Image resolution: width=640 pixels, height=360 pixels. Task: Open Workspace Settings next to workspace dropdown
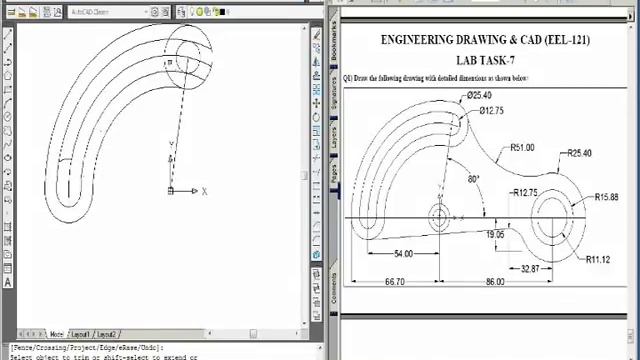pos(155,12)
